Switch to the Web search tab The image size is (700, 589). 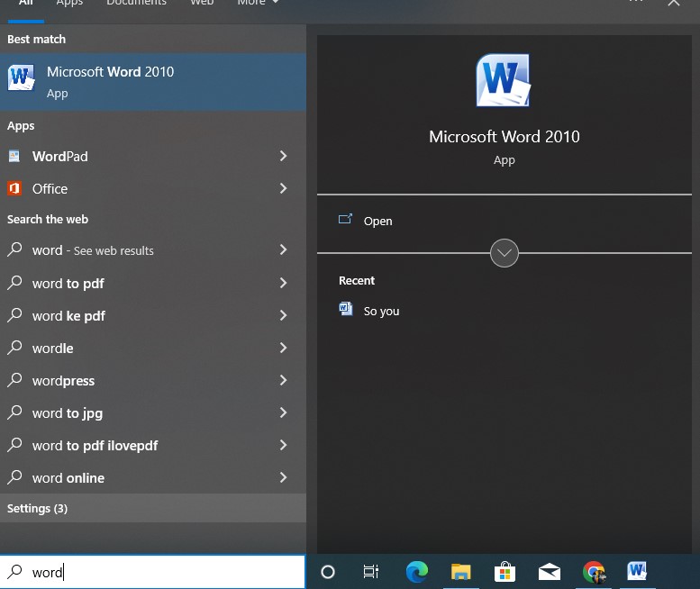pyautogui.click(x=202, y=3)
